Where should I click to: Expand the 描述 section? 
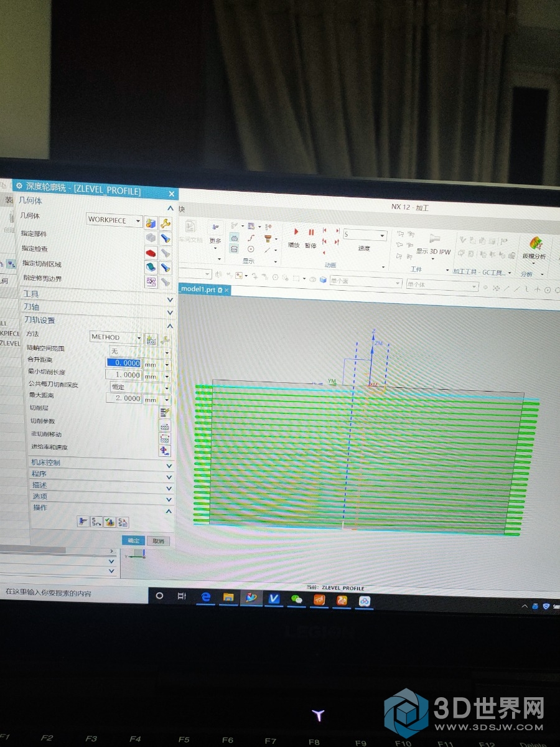pyautogui.click(x=169, y=488)
